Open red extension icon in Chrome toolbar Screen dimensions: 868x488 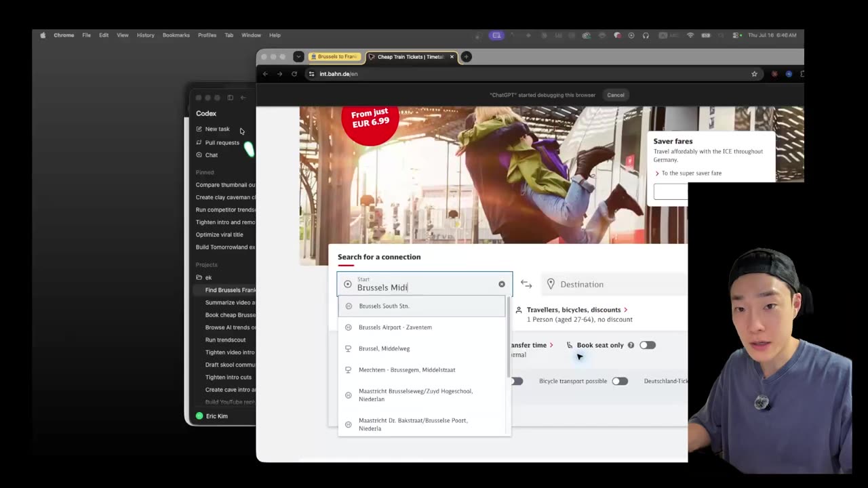click(775, 74)
